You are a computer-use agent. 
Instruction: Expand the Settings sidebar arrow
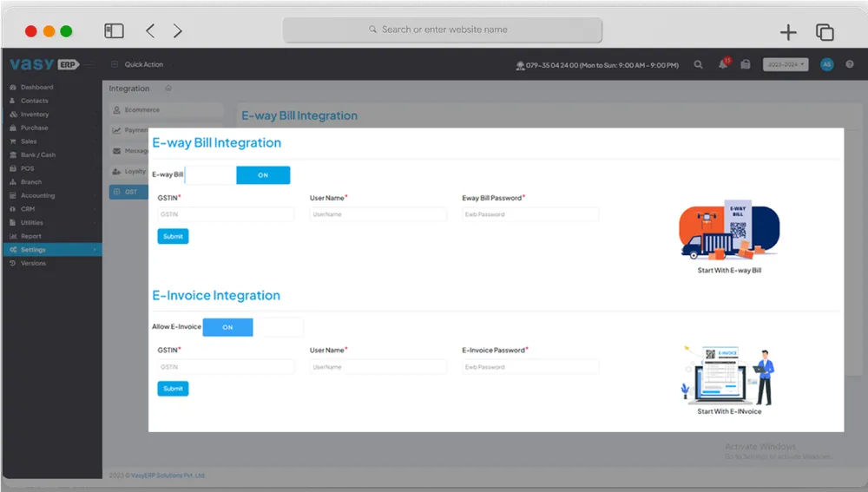(95, 250)
